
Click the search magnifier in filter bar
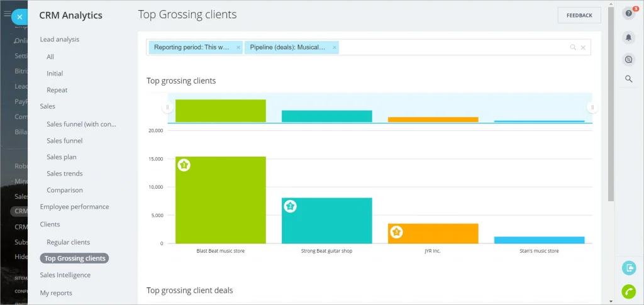pyautogui.click(x=573, y=47)
